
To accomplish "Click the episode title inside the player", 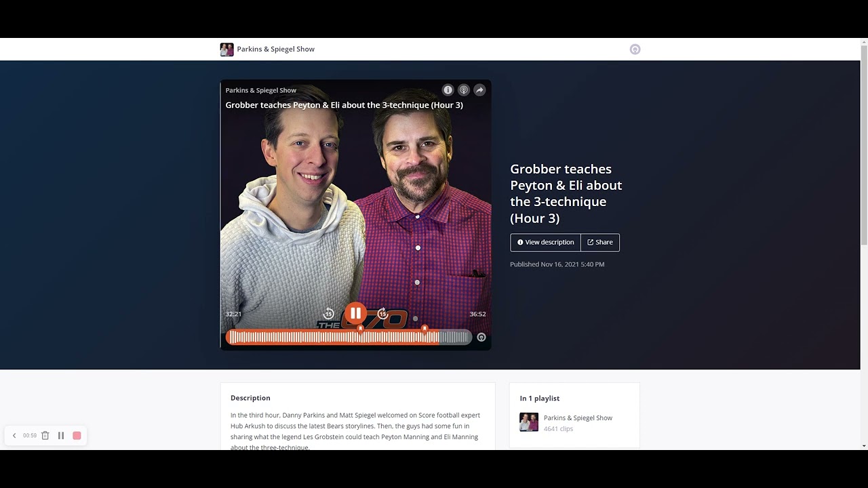I will pos(344,105).
